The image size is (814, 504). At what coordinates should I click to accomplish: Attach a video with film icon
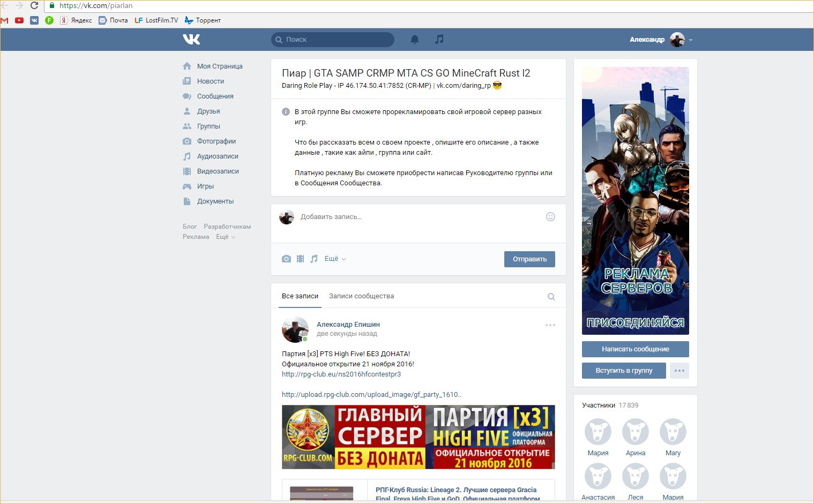coord(300,259)
